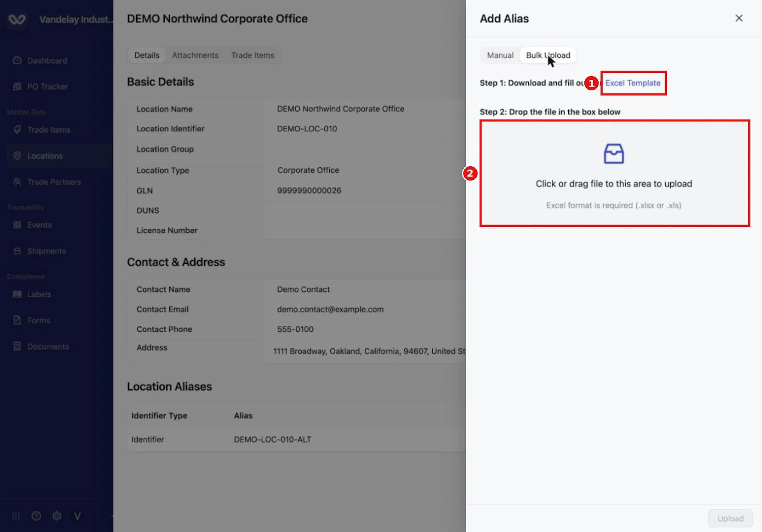This screenshot has height=532, width=762.
Task: Click the Documents sidebar icon
Action: click(17, 346)
